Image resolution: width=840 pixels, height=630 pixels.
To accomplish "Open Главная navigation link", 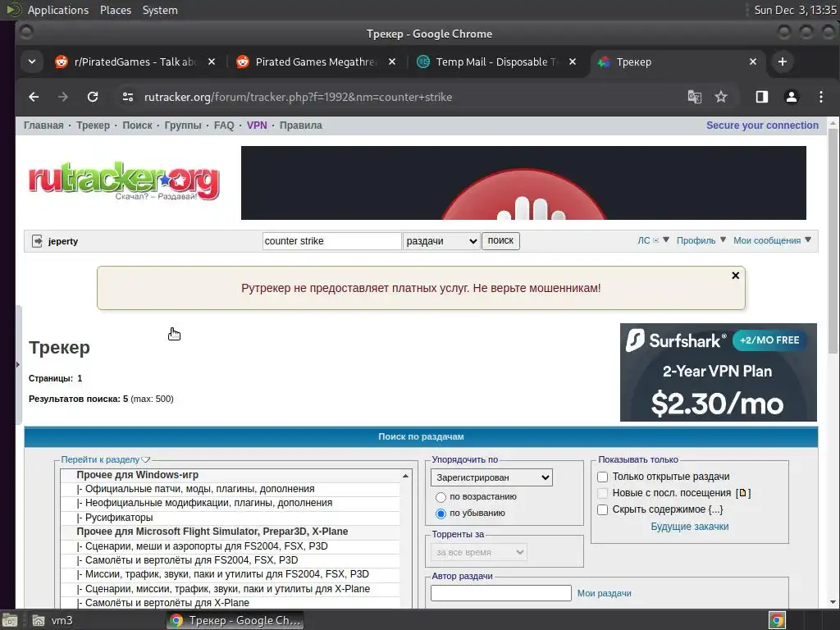I will pos(43,126).
